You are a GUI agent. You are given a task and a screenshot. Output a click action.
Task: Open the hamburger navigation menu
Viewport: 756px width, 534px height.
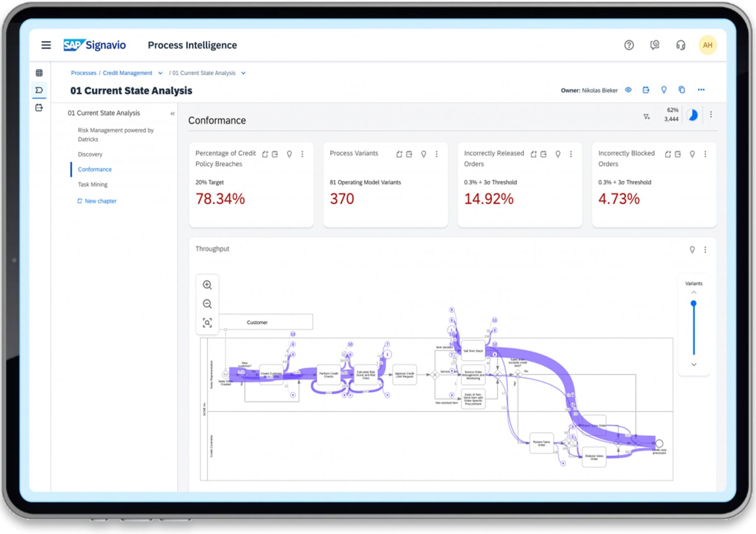pyautogui.click(x=46, y=45)
